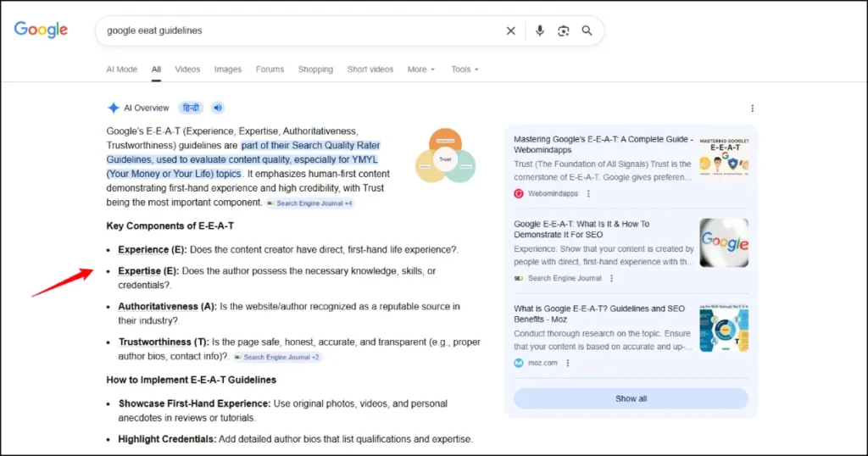Open the Videos tab
This screenshot has height=456, width=868.
coord(187,70)
